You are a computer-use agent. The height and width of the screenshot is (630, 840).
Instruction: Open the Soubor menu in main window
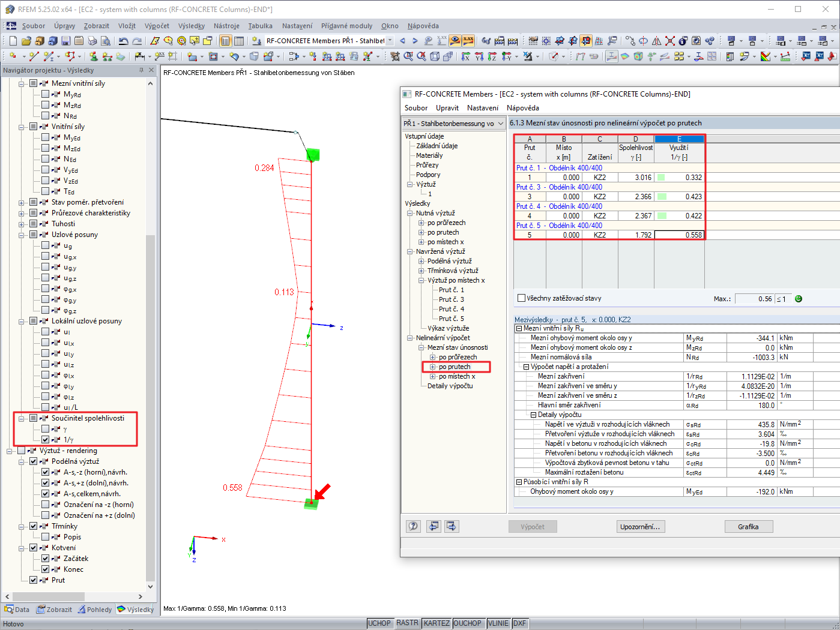(34, 26)
